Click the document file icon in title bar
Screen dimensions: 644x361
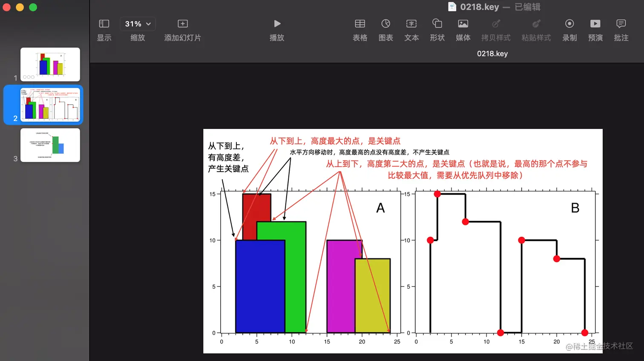tap(452, 7)
